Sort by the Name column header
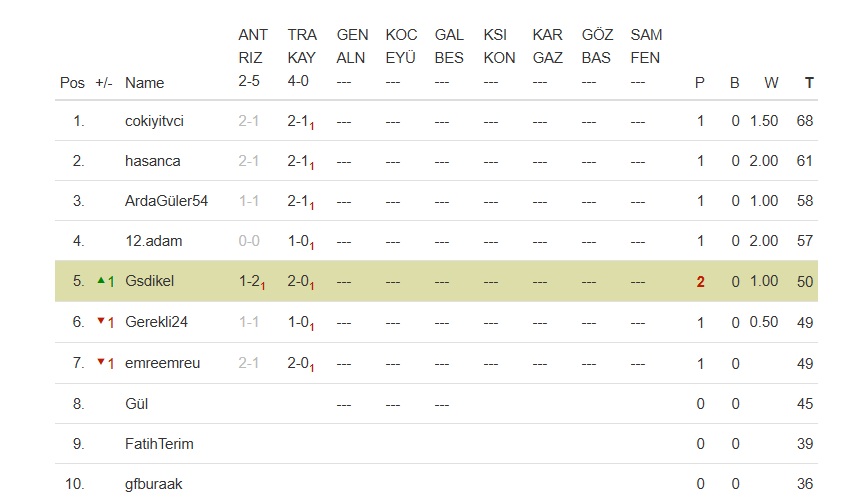 [144, 83]
